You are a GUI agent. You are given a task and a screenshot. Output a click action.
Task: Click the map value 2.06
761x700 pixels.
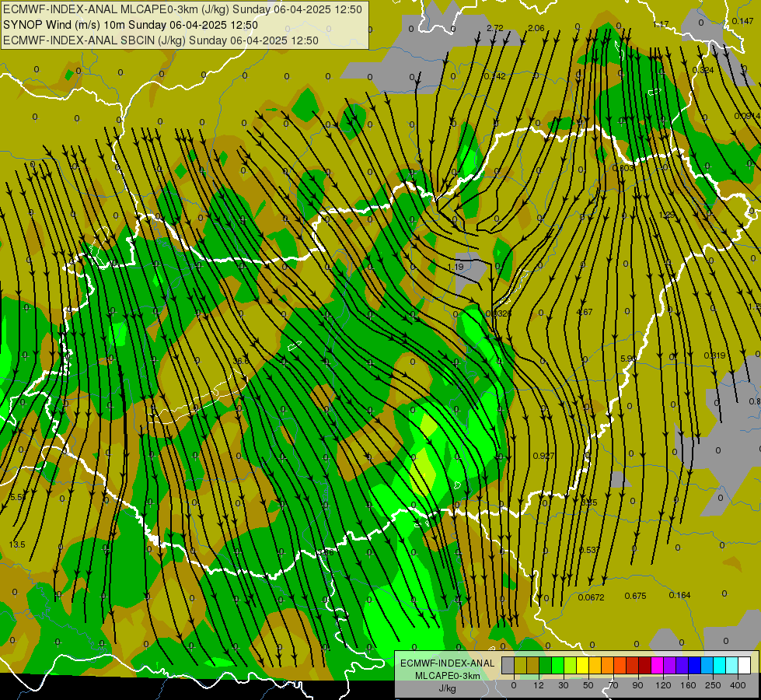[x=536, y=28]
